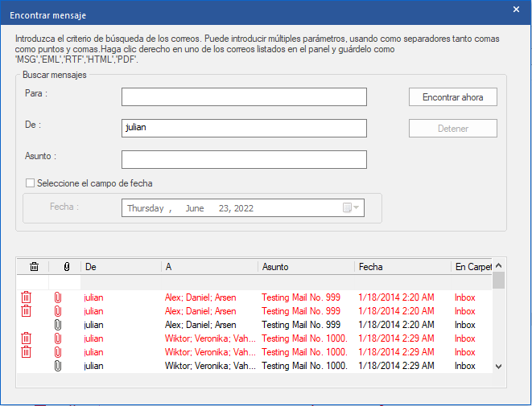Sort results by the A column header
The height and width of the screenshot is (406, 532).
click(x=209, y=267)
